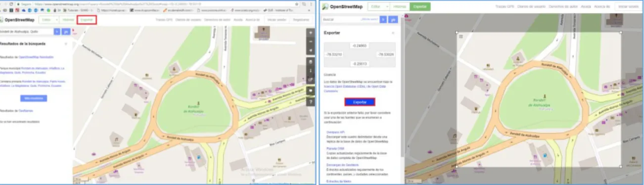
Task: Click directions button beside 'Rondell de Atahualpa, Quito' search
Action: pyautogui.click(x=65, y=31)
